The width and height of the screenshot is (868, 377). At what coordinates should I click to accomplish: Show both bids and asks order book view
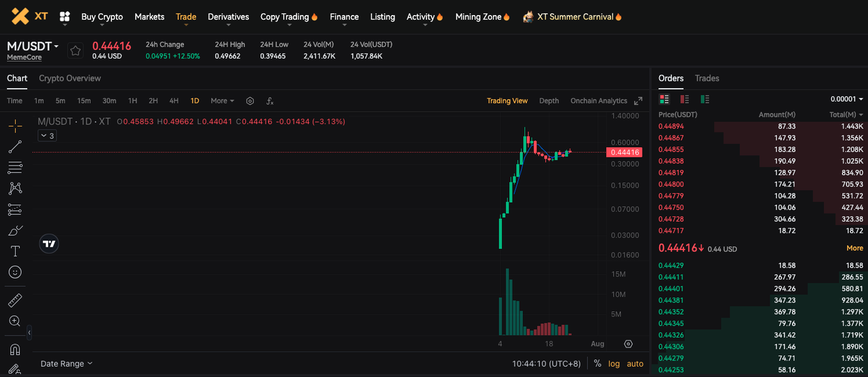coord(664,99)
